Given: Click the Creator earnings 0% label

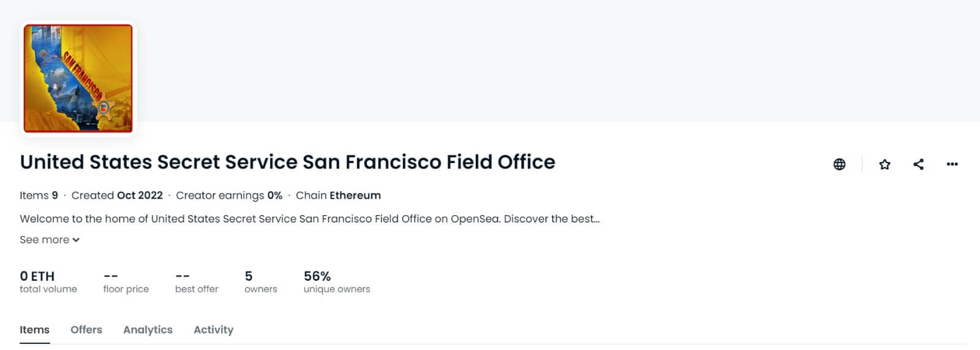Looking at the screenshot, I should (x=229, y=196).
